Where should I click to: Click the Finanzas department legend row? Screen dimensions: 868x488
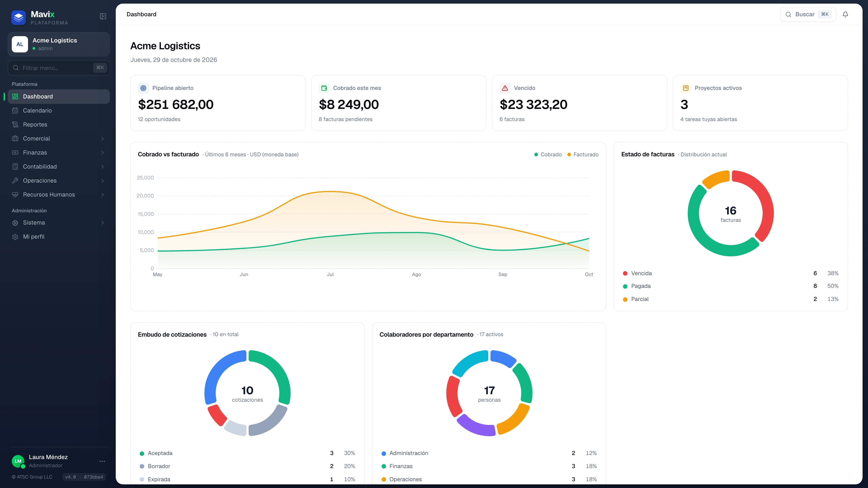(x=489, y=466)
